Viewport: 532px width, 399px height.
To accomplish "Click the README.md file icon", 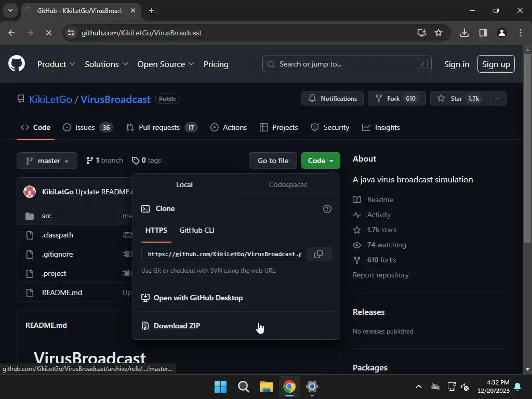I will point(30,292).
